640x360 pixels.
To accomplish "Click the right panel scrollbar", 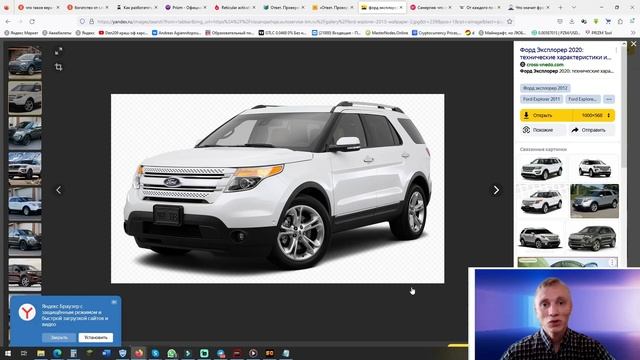I will pos(624,106).
